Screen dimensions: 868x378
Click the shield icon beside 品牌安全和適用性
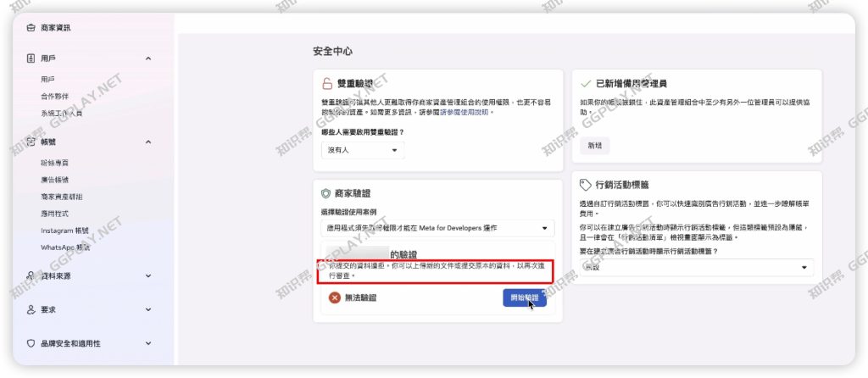[x=31, y=343]
